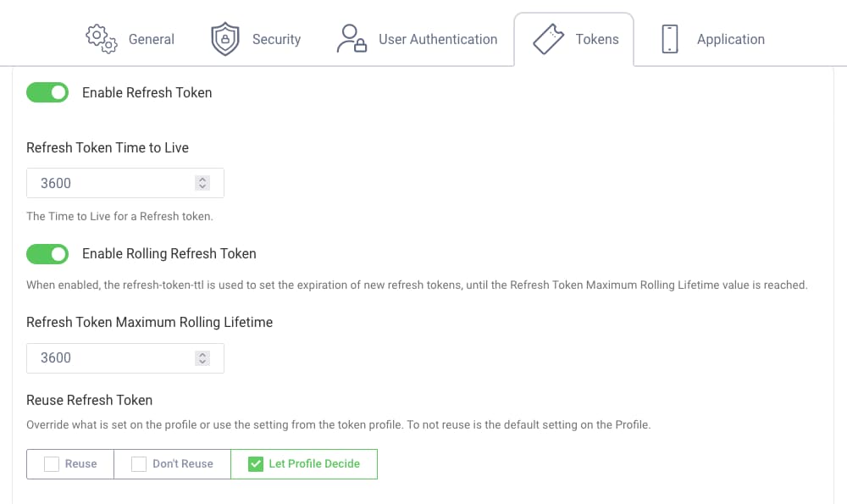
Task: Click the gear icon beside General
Action: [101, 38]
